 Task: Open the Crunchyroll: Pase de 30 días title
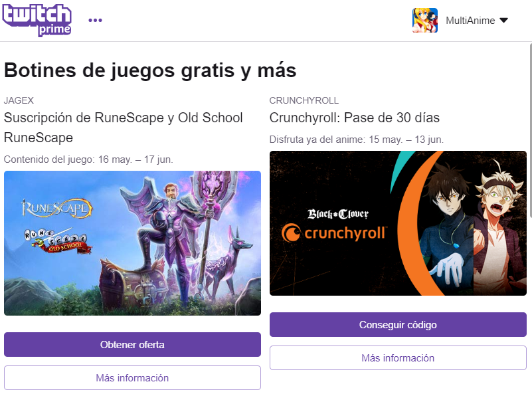coord(355,118)
